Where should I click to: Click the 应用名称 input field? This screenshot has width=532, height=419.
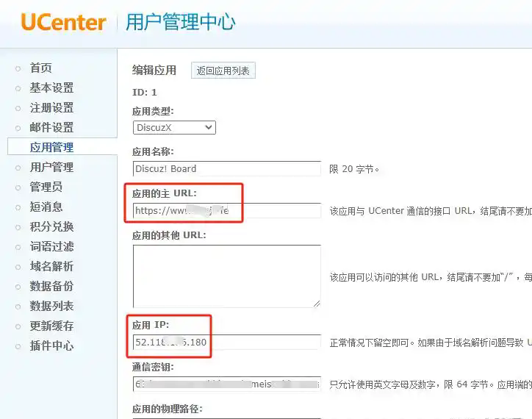pos(226,168)
